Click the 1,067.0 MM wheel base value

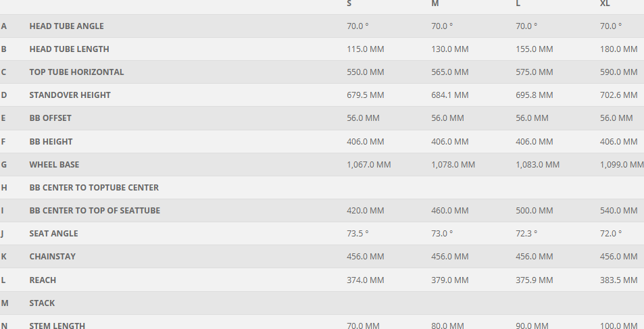pyautogui.click(x=368, y=165)
